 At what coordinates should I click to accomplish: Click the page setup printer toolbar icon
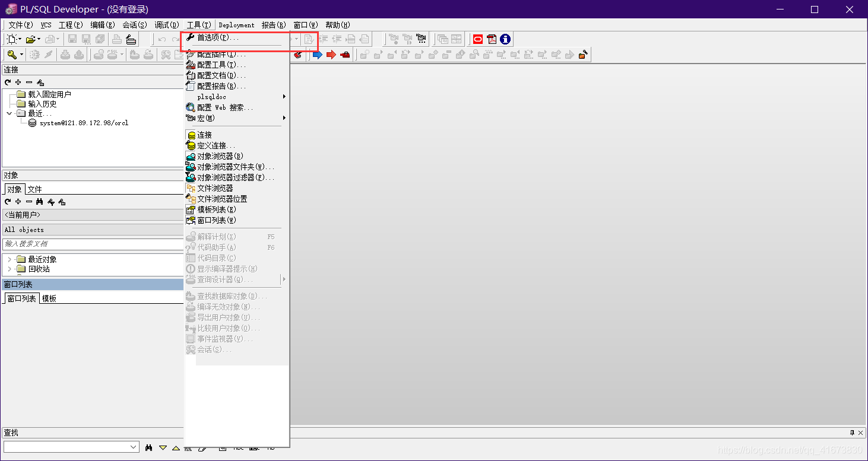(131, 39)
